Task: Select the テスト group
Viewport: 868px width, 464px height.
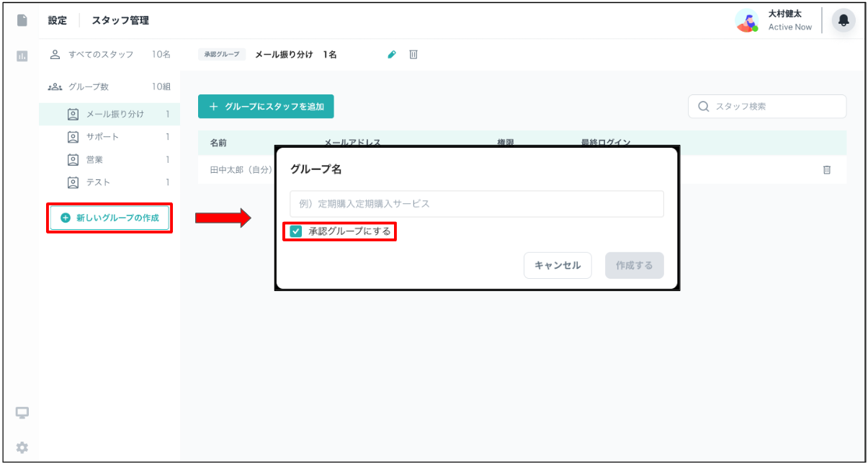Action: [x=98, y=183]
